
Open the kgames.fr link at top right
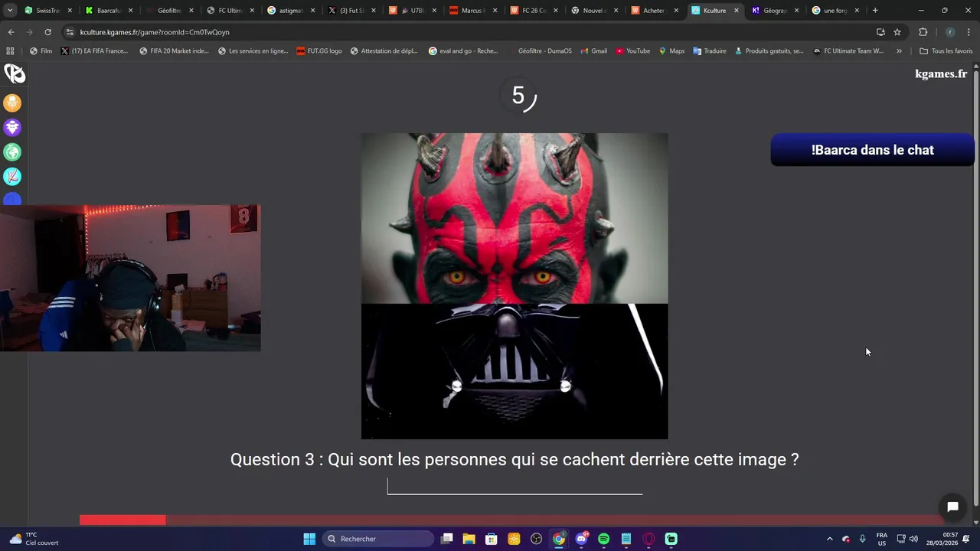coord(941,74)
